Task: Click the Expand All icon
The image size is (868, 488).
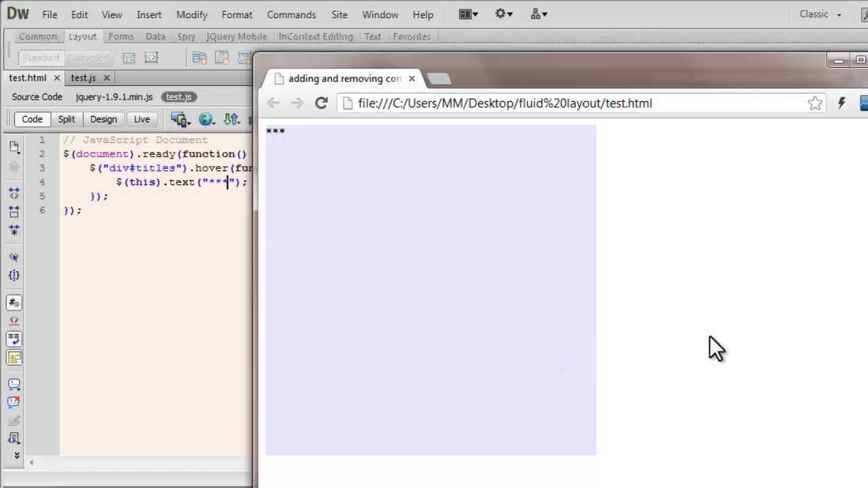Action: [14, 230]
